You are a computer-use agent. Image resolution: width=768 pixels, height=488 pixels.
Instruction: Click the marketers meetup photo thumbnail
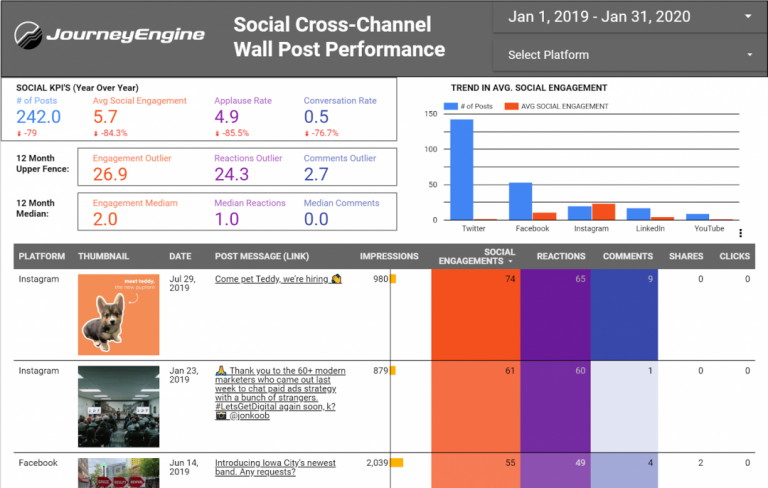tap(119, 405)
